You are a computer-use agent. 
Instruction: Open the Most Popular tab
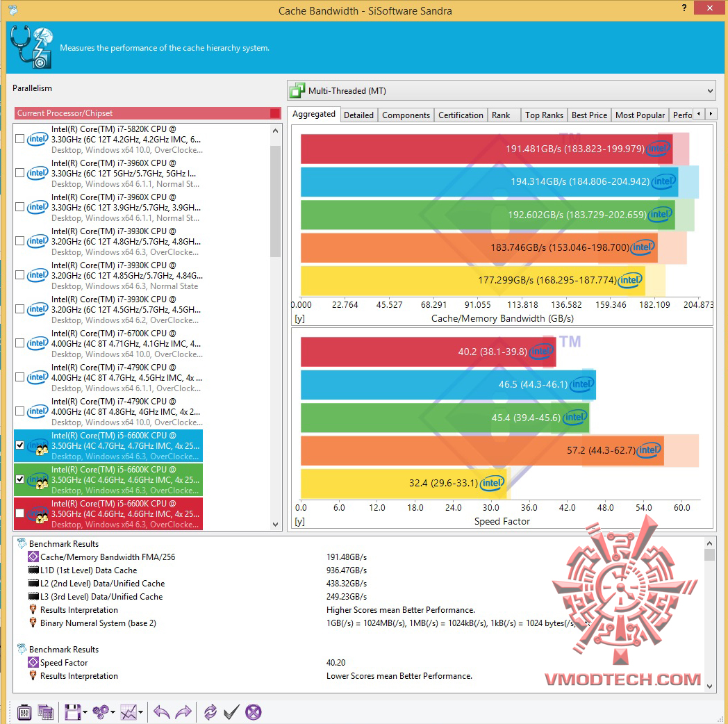point(640,115)
